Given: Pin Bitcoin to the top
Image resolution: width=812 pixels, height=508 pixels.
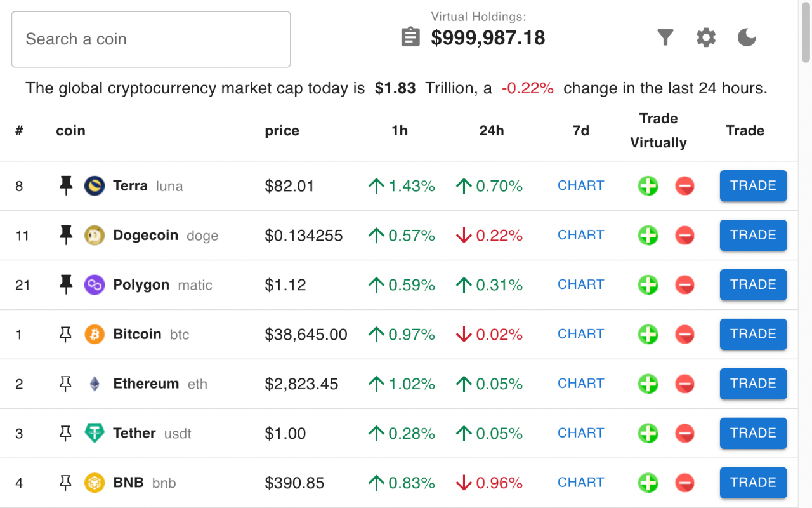Looking at the screenshot, I should [65, 335].
